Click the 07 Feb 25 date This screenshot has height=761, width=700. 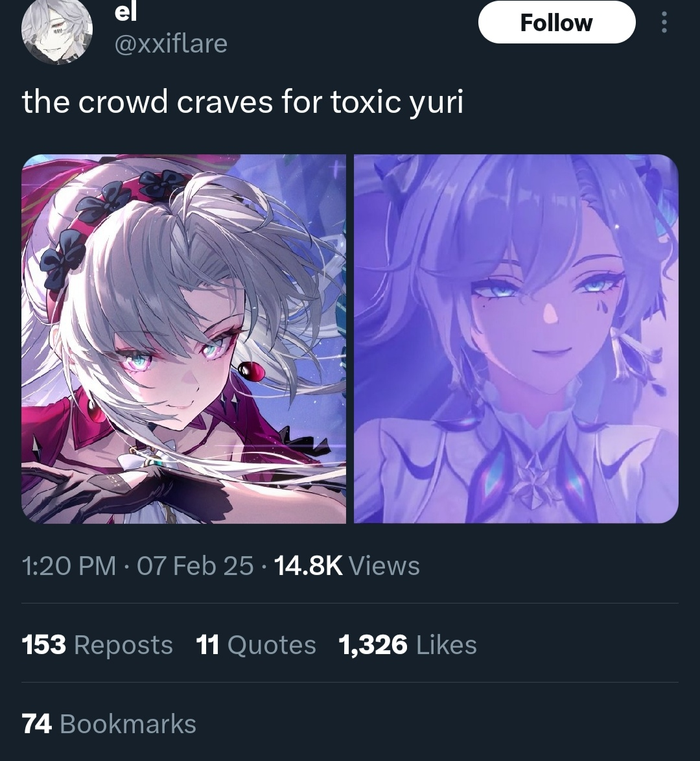pyautogui.click(x=195, y=566)
